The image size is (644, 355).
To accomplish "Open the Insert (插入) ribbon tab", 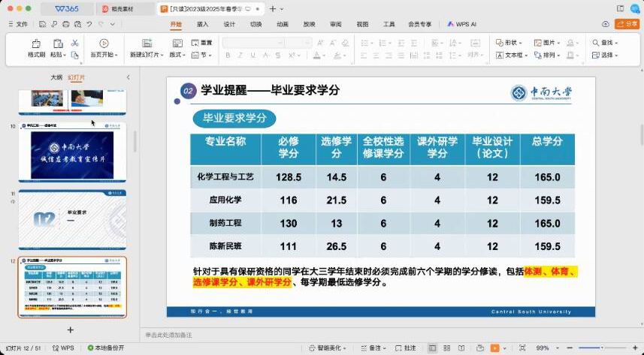I will (x=203, y=24).
